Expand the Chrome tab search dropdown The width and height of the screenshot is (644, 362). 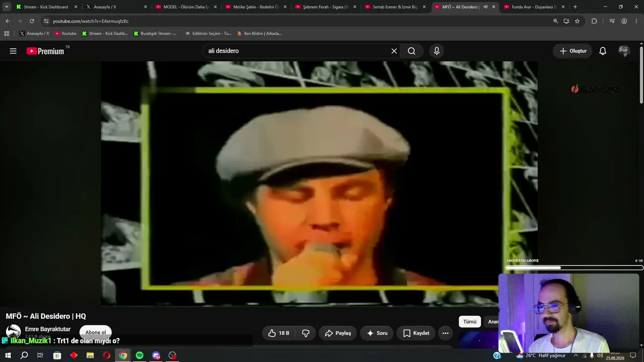[x=7, y=7]
